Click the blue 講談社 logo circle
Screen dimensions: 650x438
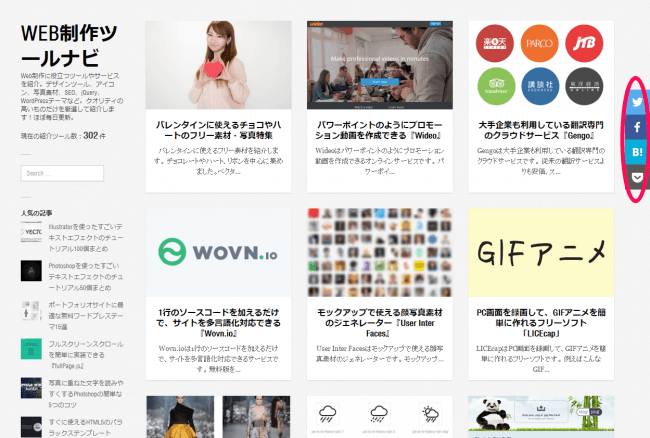tap(540, 86)
